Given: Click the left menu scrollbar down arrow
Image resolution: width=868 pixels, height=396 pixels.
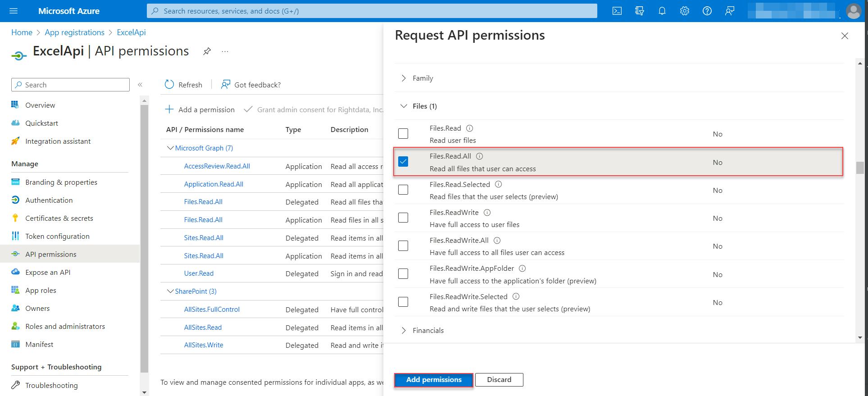Looking at the screenshot, I should click(144, 392).
